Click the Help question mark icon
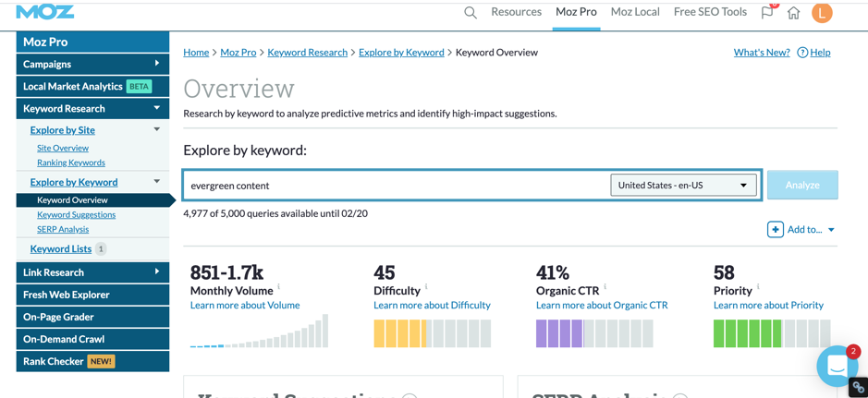Viewport: 868px width, 398px height. 802,53
